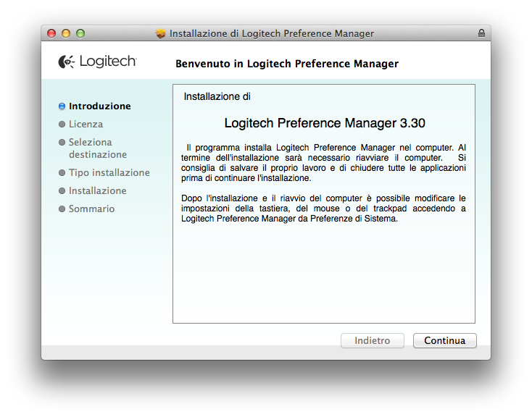Screen dimensions: 532x417
Task: Click the paragraph starting 'Il programma installa'
Action: 323,163
